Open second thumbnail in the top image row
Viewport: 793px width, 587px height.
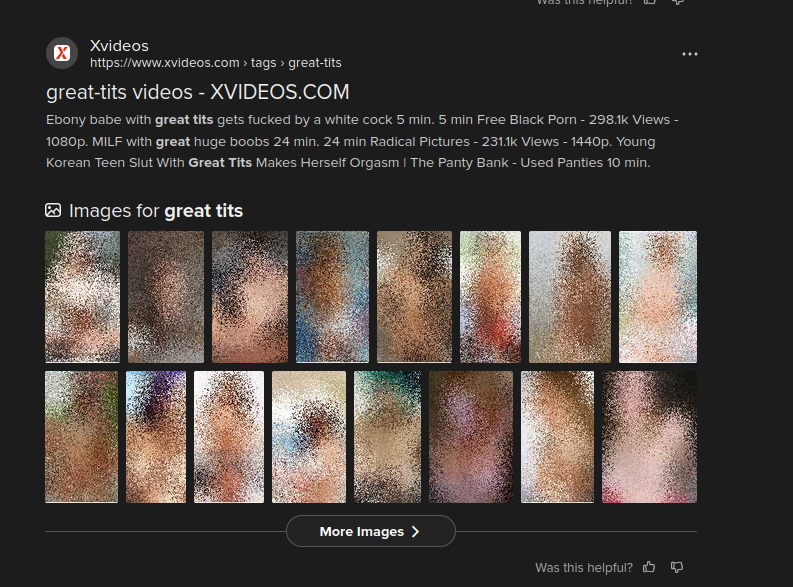click(165, 297)
